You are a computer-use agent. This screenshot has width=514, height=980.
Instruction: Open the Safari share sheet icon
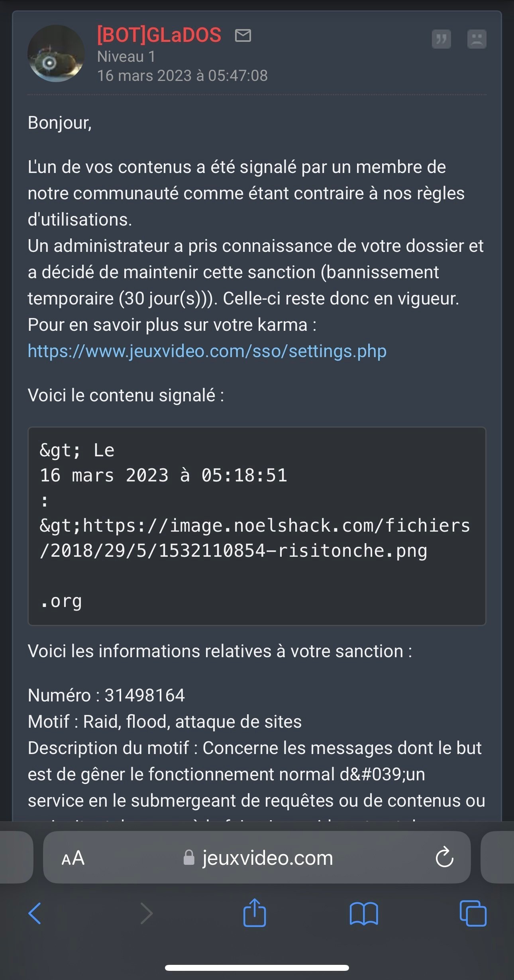coord(255,912)
